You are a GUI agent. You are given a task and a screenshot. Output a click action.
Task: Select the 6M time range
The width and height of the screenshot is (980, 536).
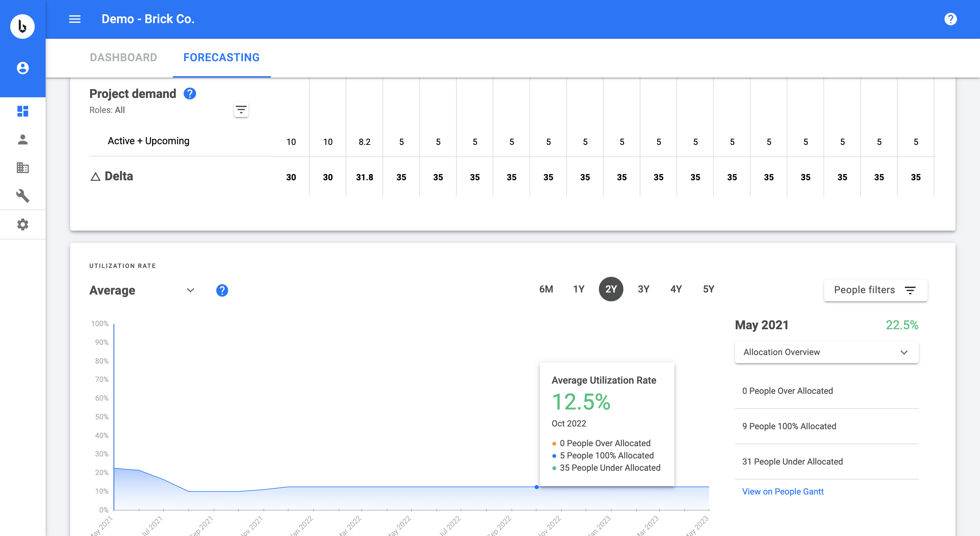point(546,289)
